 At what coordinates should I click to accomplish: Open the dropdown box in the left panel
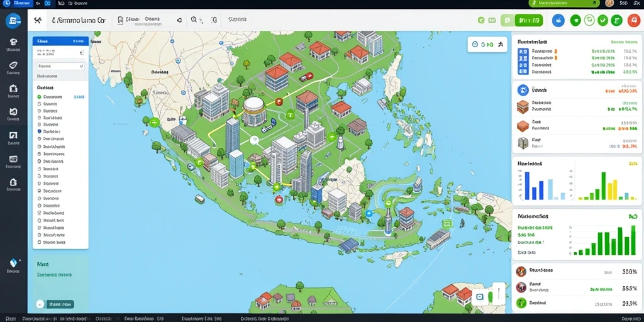click(60, 65)
